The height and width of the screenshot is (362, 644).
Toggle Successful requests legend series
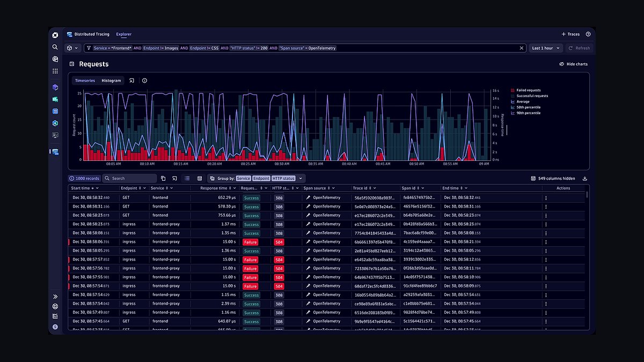(529, 96)
